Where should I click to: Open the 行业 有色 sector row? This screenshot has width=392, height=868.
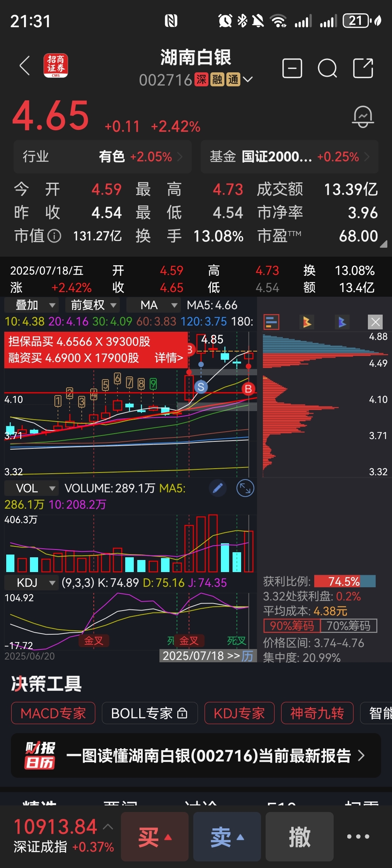point(103,157)
